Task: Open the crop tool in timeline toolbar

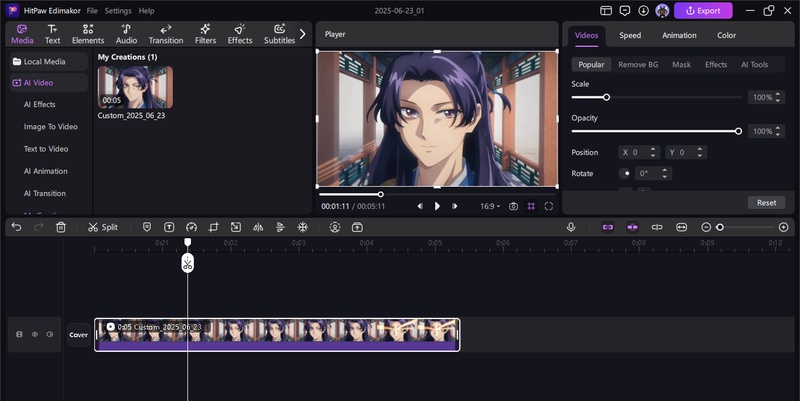Action: coord(214,227)
